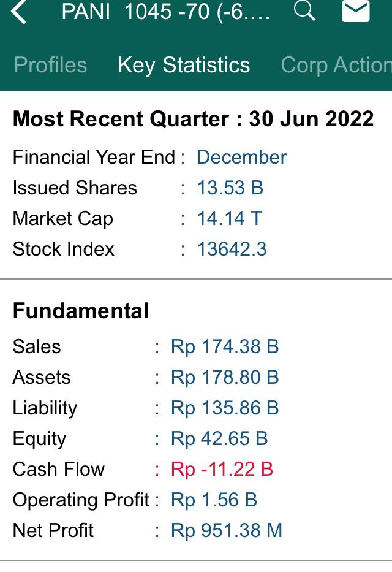The height and width of the screenshot is (572, 392).
Task: Select the Stock Index value 13642.3
Action: [230, 249]
